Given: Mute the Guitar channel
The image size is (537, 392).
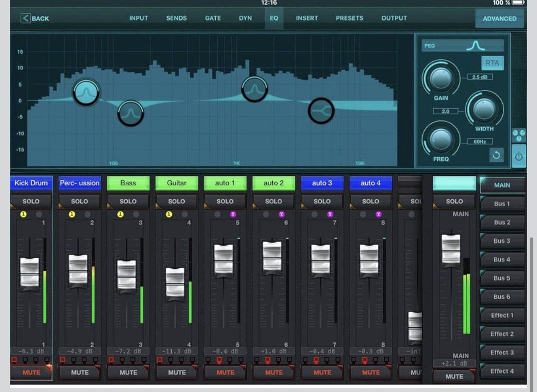Looking at the screenshot, I should click(x=177, y=372).
